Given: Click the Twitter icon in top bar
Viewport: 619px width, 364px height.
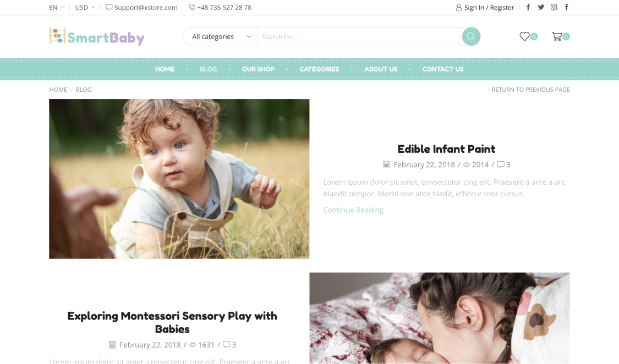Looking at the screenshot, I should pos(541,7).
